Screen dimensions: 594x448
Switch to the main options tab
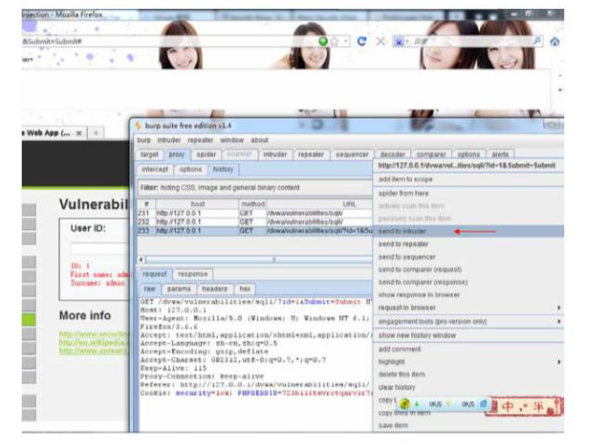click(469, 155)
